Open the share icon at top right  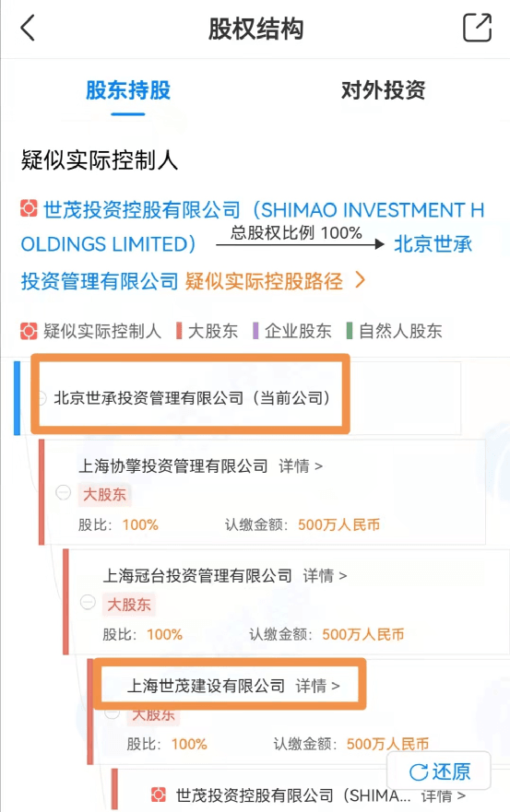click(477, 28)
